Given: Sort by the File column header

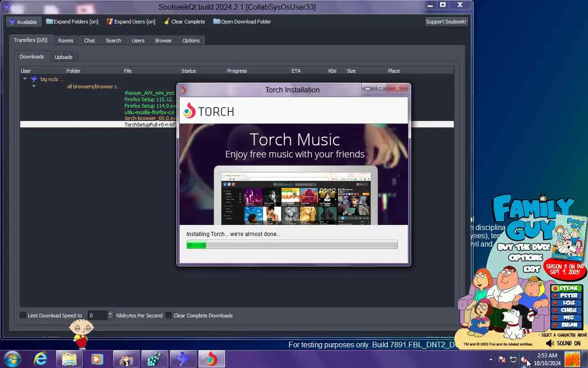Looking at the screenshot, I should 152,71.
